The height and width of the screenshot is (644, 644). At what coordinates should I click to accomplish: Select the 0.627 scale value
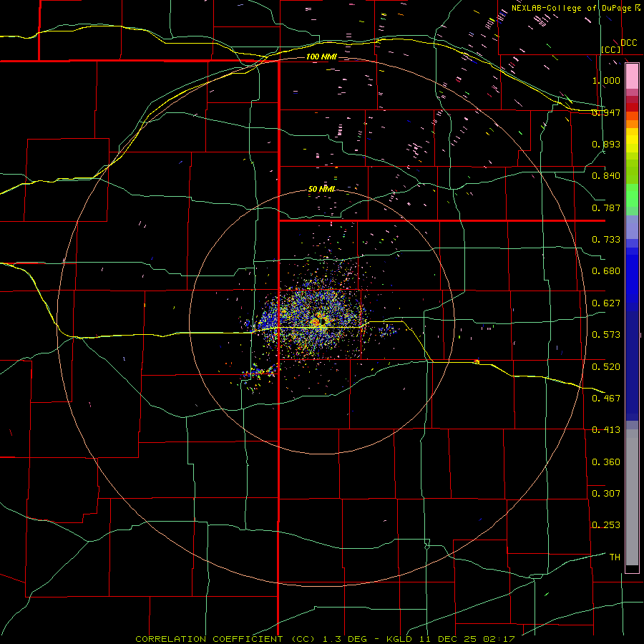pyautogui.click(x=606, y=303)
